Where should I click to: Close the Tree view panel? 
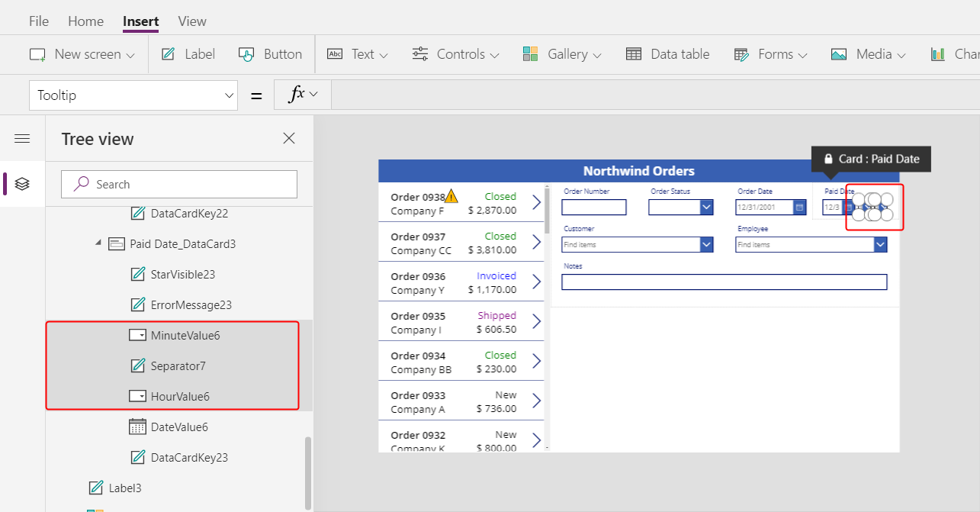coord(288,138)
